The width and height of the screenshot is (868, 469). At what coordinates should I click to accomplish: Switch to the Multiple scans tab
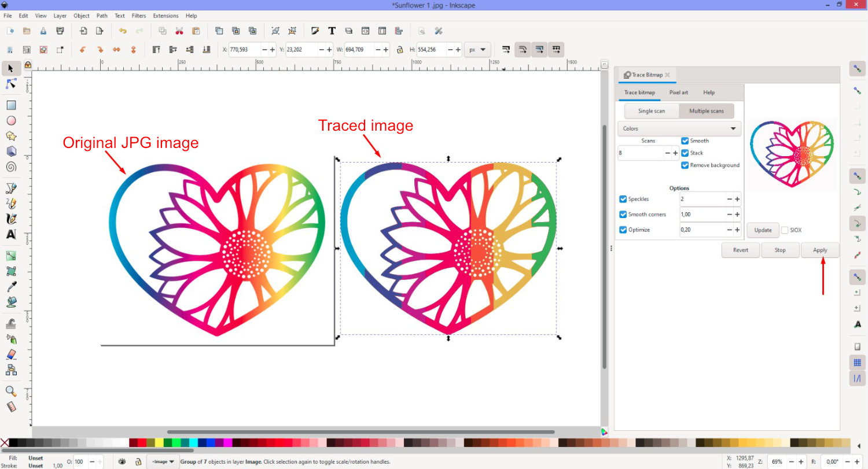coord(707,110)
